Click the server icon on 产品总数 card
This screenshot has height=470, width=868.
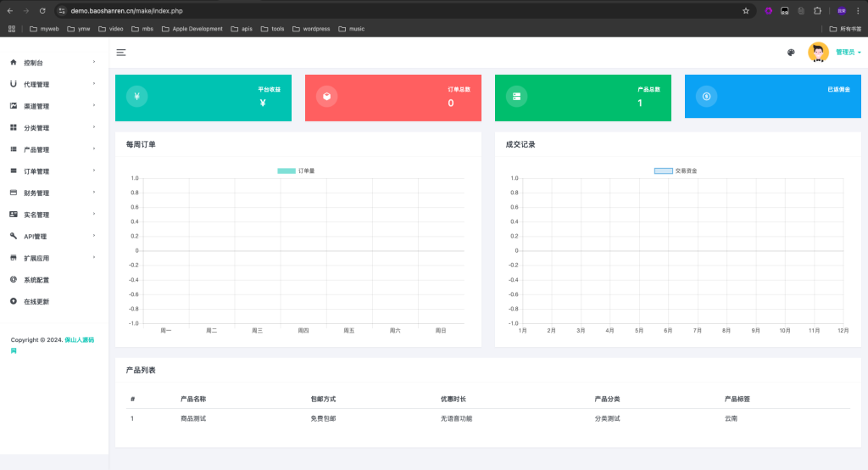[x=516, y=97]
